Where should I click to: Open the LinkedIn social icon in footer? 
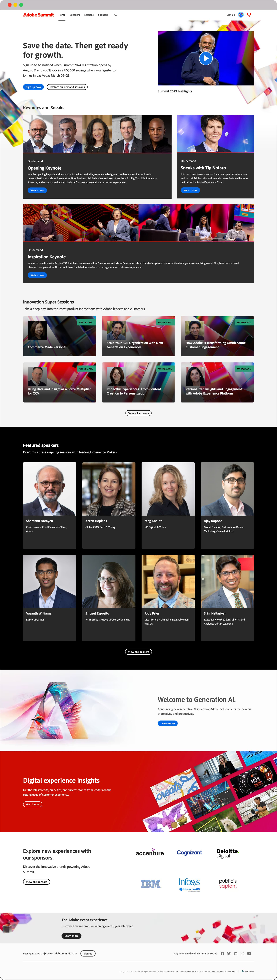click(236, 953)
